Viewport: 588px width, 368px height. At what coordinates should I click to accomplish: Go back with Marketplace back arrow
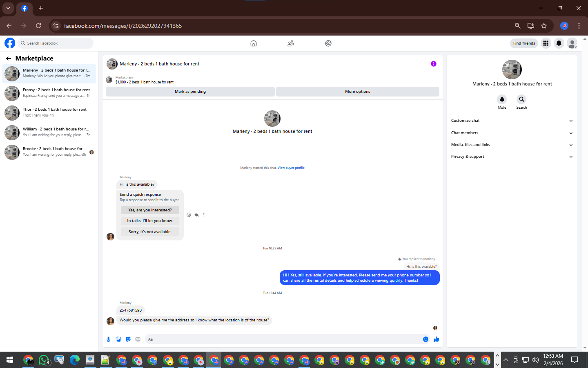click(x=8, y=58)
